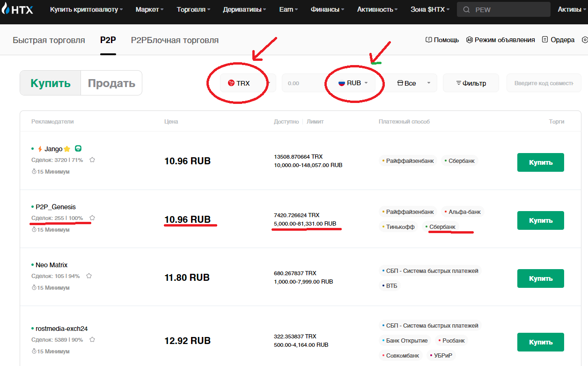Click Купить button for Neo Matrix offer

point(541,278)
